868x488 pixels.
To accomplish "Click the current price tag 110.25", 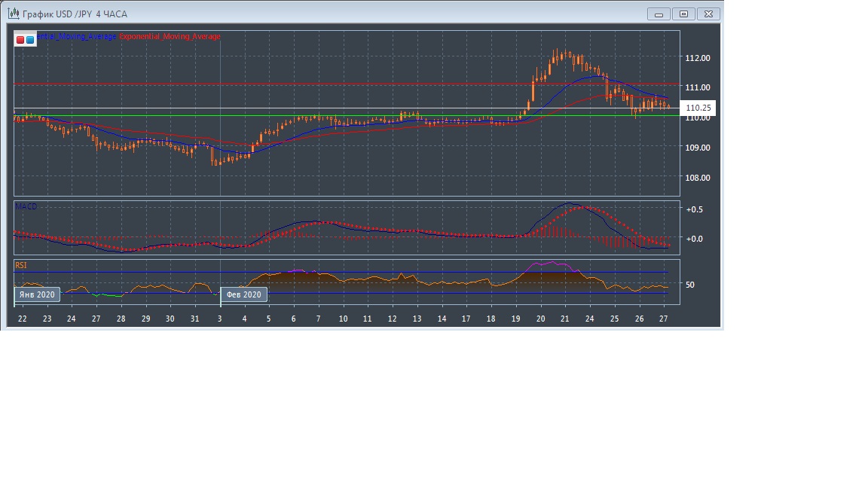I will 698,108.
